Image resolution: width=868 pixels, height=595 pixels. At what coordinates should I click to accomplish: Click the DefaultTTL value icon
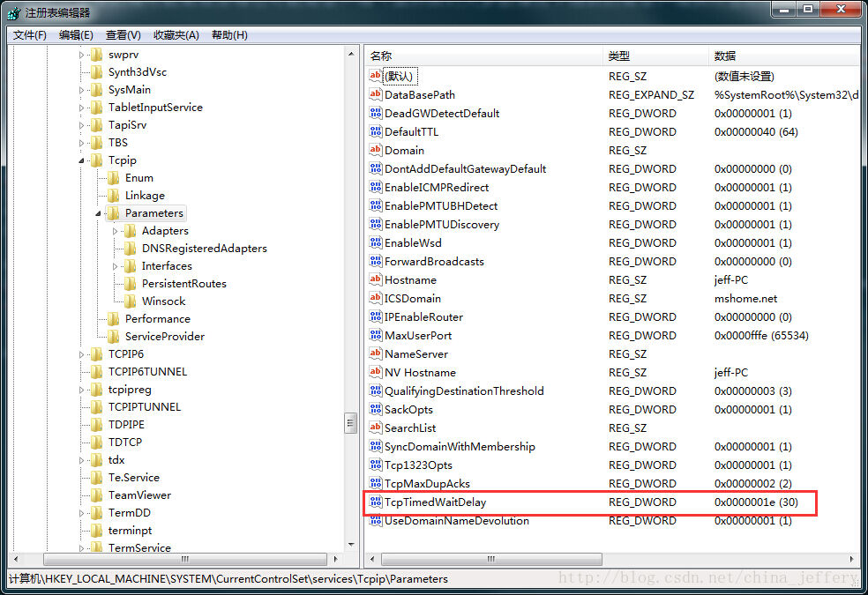pyautogui.click(x=375, y=132)
